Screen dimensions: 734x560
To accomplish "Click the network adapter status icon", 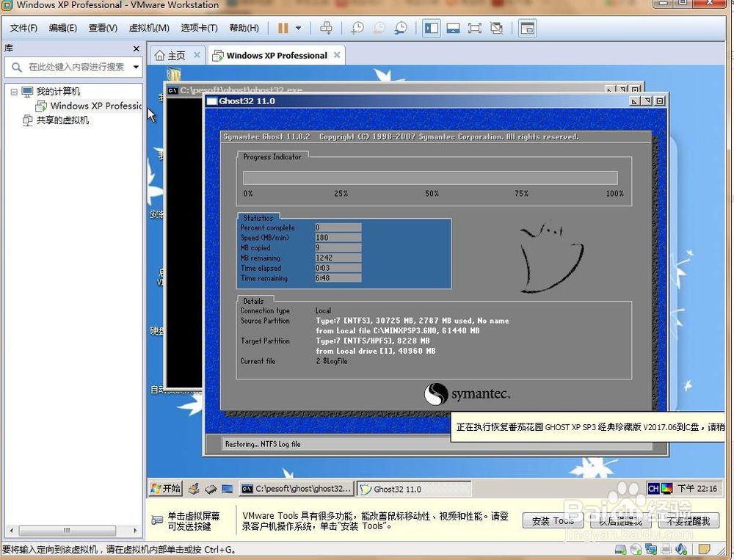I will (650, 549).
